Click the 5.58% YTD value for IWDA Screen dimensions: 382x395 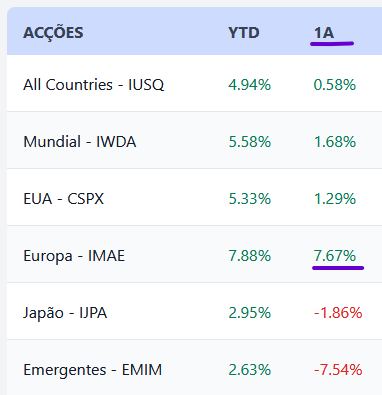pyautogui.click(x=250, y=142)
